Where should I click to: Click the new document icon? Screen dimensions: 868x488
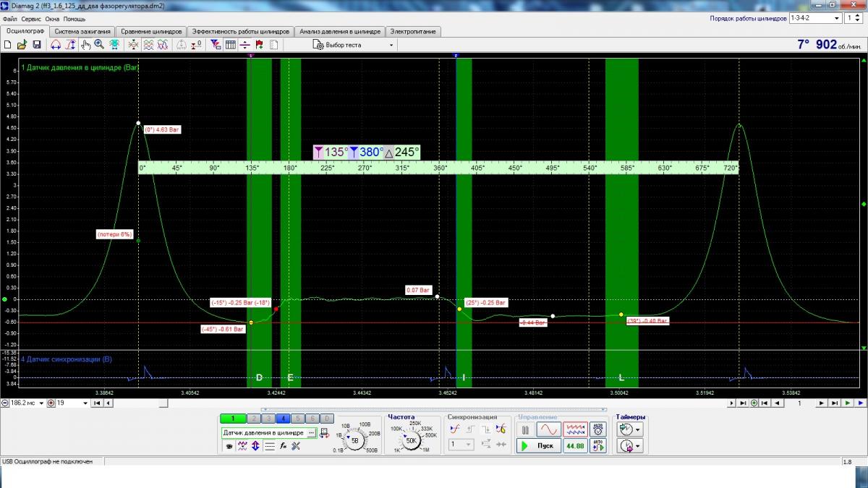[x=8, y=45]
